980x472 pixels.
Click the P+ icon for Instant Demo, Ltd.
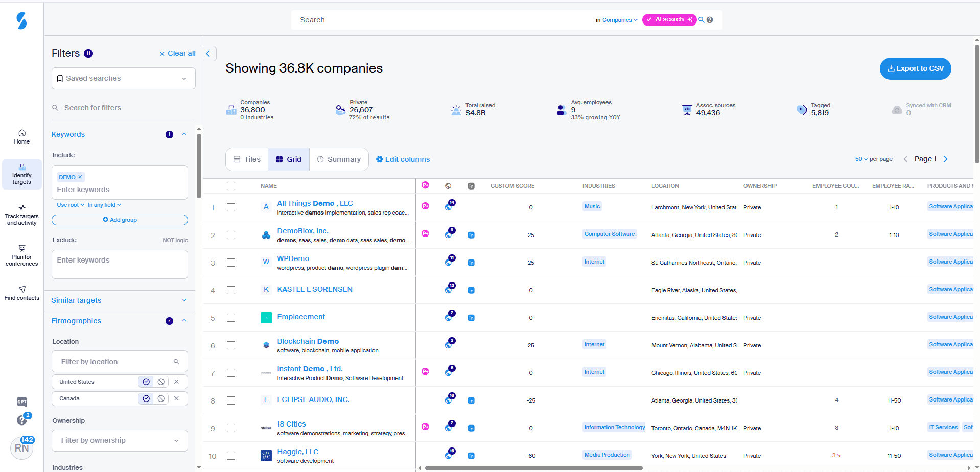[425, 371]
